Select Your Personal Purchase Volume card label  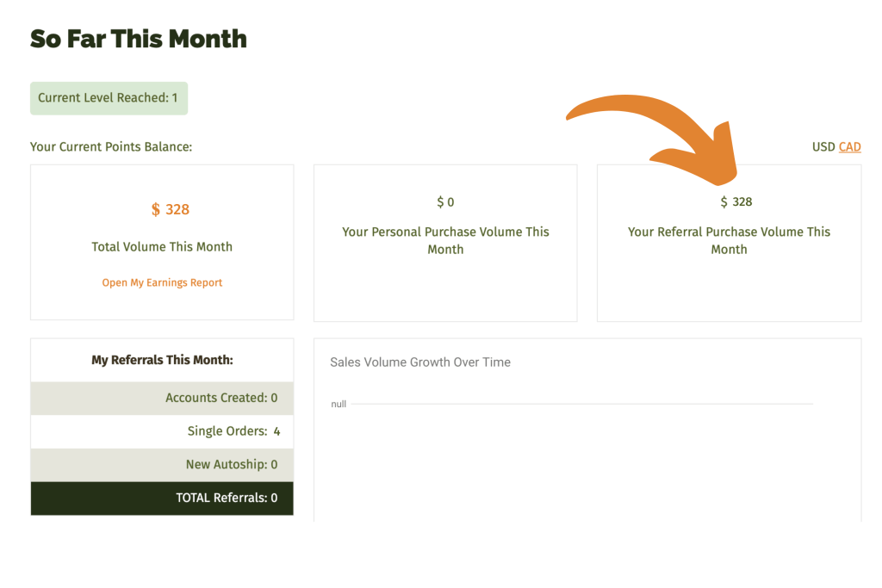coord(445,240)
